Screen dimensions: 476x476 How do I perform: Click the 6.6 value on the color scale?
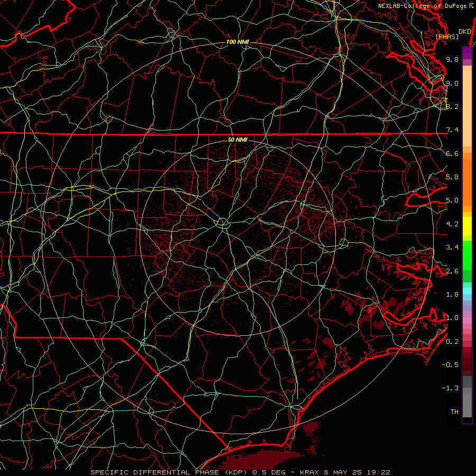click(452, 153)
